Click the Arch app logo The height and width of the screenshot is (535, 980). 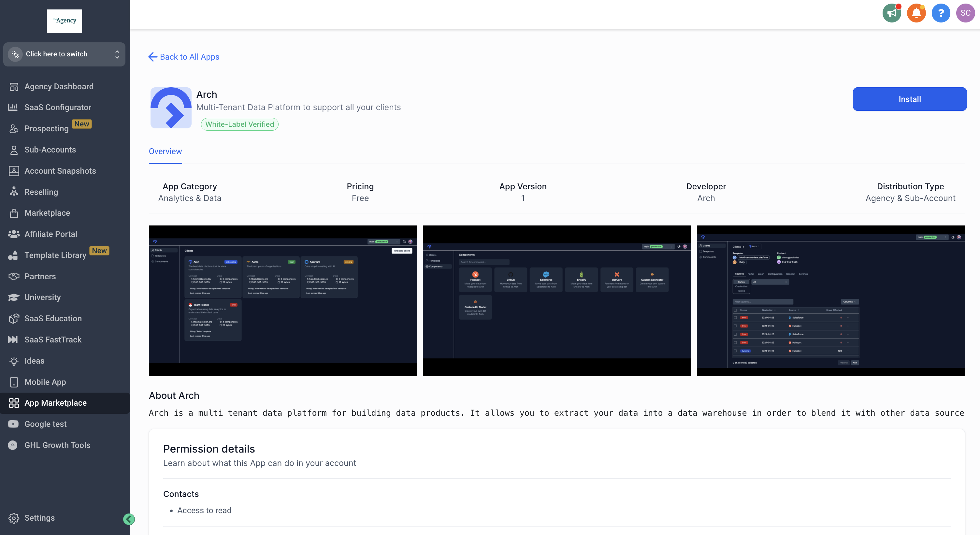pos(171,108)
